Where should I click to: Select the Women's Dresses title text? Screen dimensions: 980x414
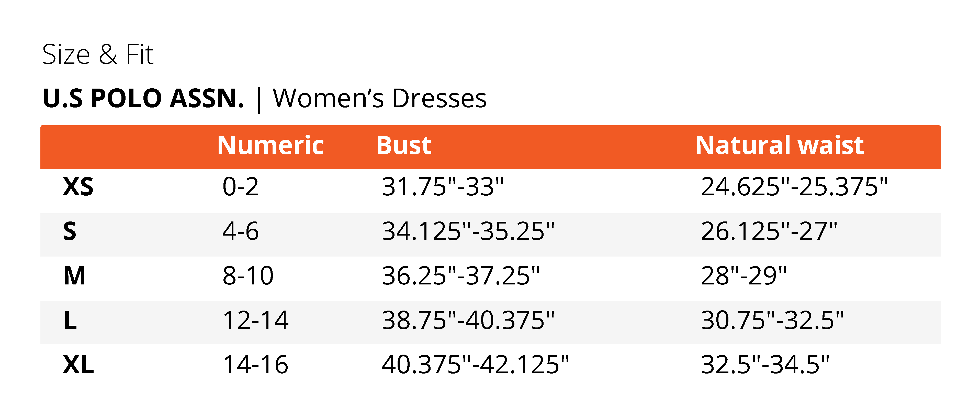[x=379, y=98]
